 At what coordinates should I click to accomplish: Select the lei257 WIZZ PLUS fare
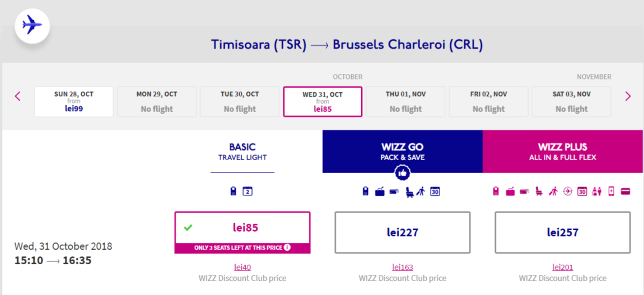coord(563,232)
